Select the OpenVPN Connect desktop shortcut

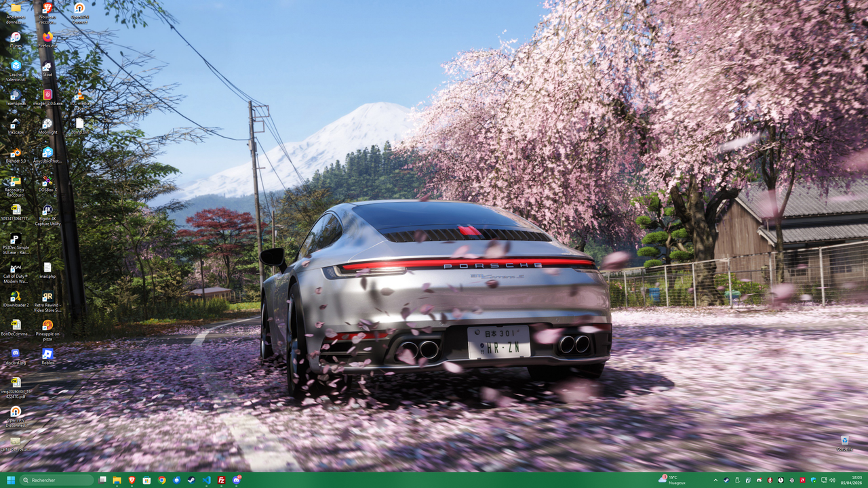point(79,12)
